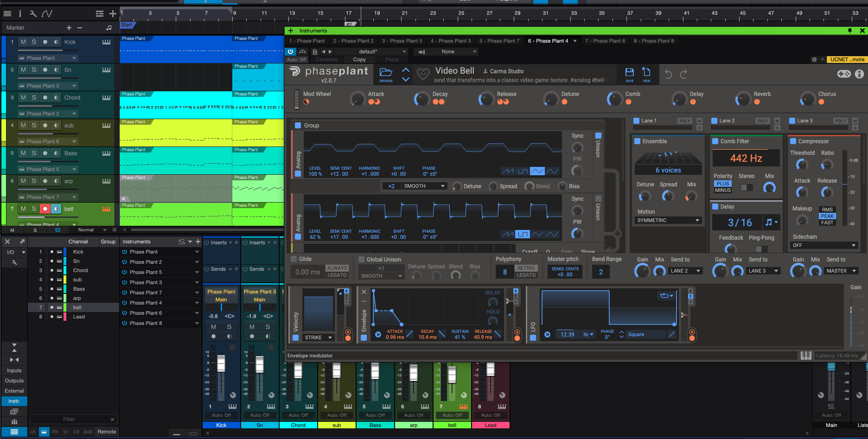Open SMOOTH unison mode dropdown in Group
Viewport: 868px width, 439px height.
[424, 186]
